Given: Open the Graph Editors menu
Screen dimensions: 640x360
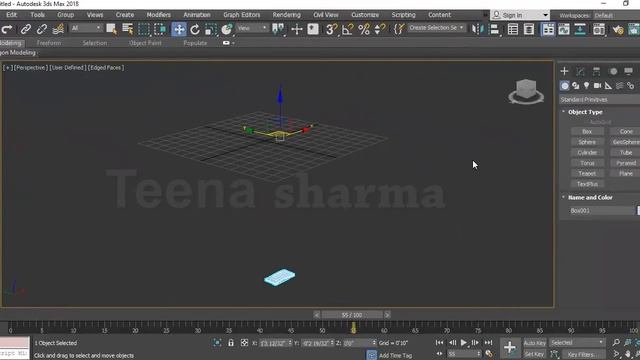Looking at the screenshot, I should 242,15.
